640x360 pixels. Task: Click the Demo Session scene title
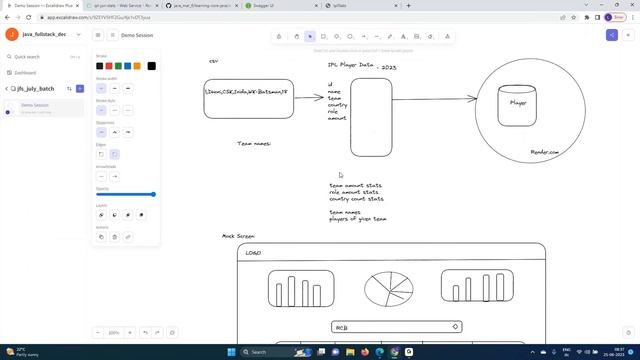point(137,36)
